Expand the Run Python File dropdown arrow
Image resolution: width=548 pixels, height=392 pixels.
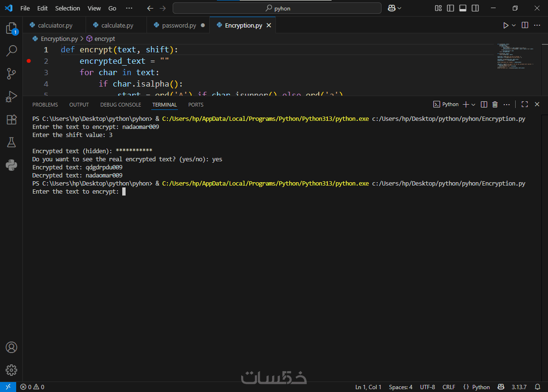point(514,25)
